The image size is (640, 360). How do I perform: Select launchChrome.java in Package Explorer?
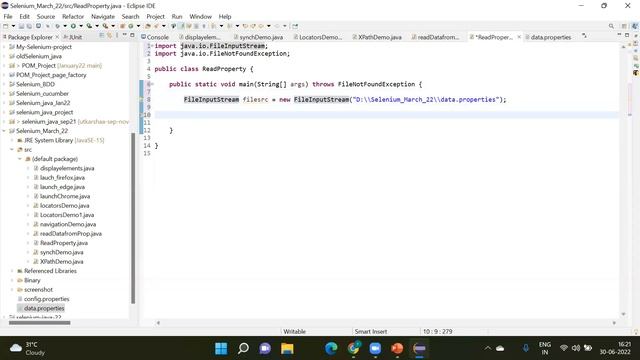coord(65,196)
